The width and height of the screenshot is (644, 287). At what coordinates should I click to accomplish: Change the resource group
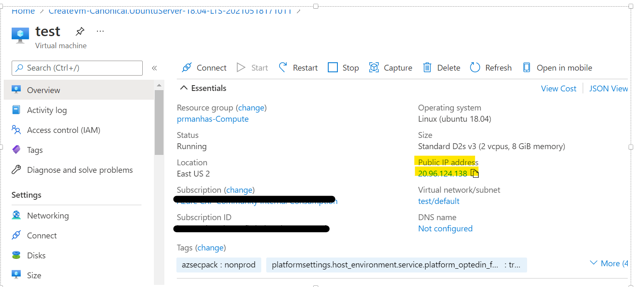[251, 108]
